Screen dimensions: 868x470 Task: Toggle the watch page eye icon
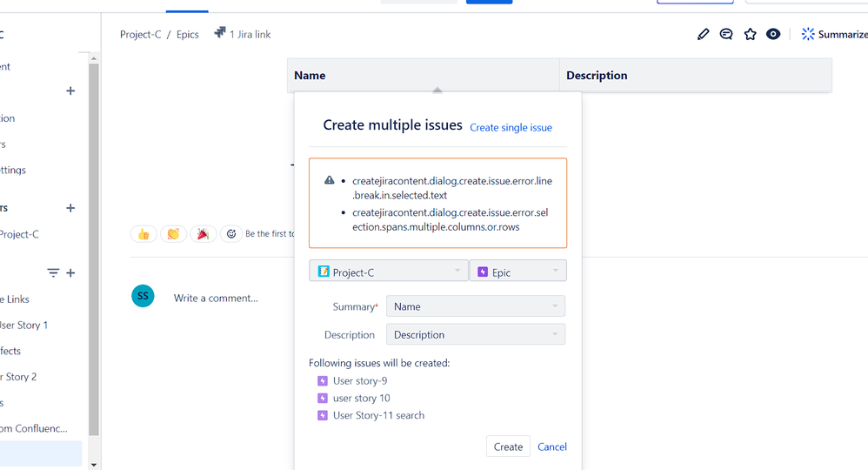tap(773, 34)
